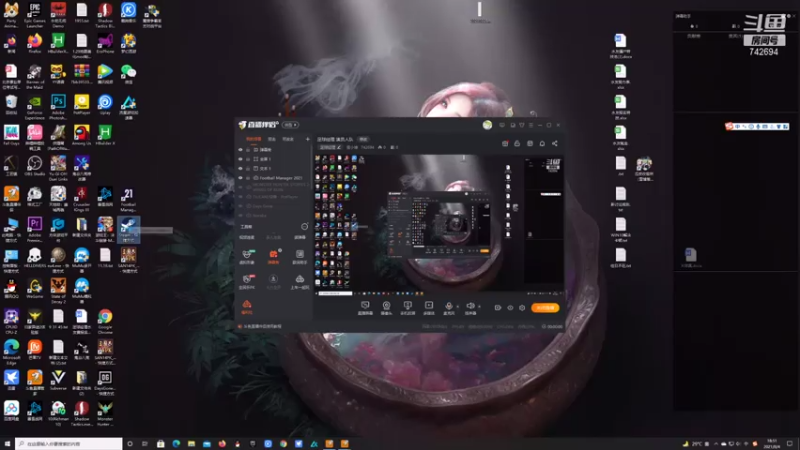
Task: Open Crusader Kings III desktop icon
Action: point(82,199)
